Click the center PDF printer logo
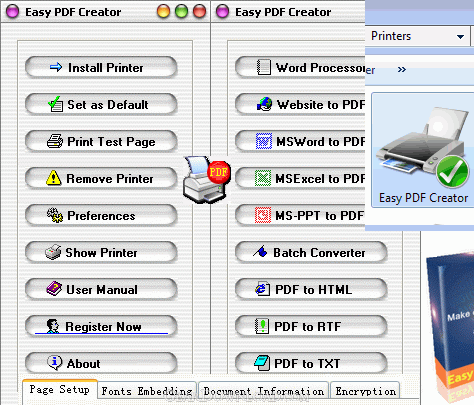The height and width of the screenshot is (405, 474). [x=207, y=180]
